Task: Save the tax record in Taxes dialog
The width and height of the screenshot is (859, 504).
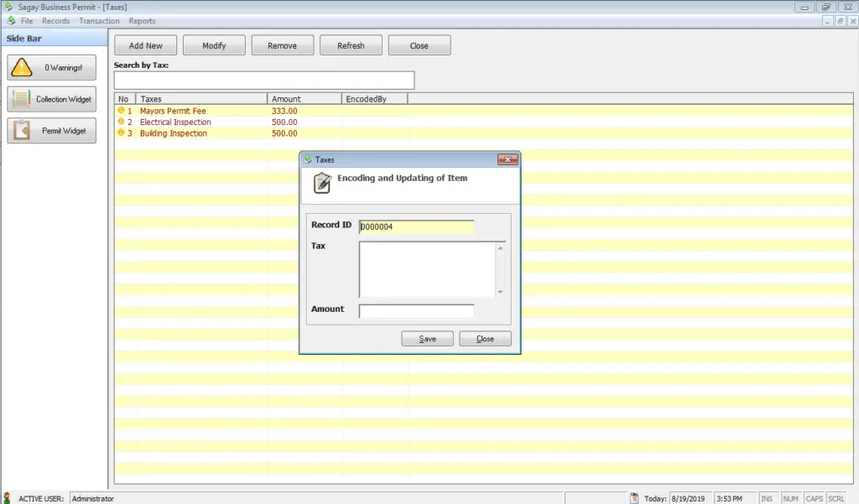Action: pyautogui.click(x=427, y=338)
